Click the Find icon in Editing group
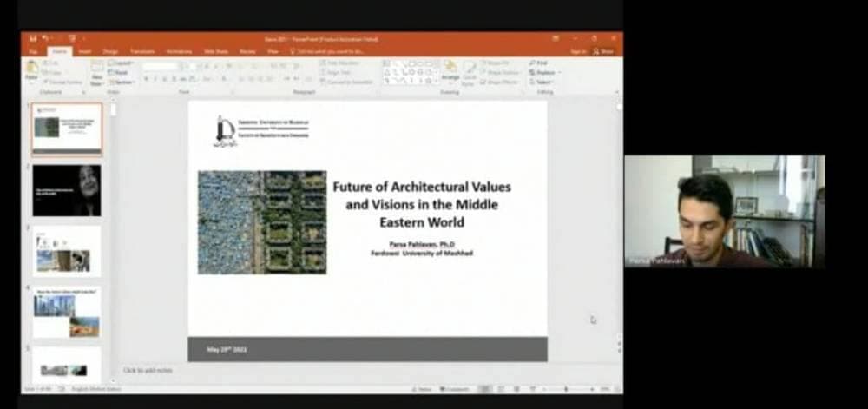This screenshot has width=868, height=409. click(540, 63)
